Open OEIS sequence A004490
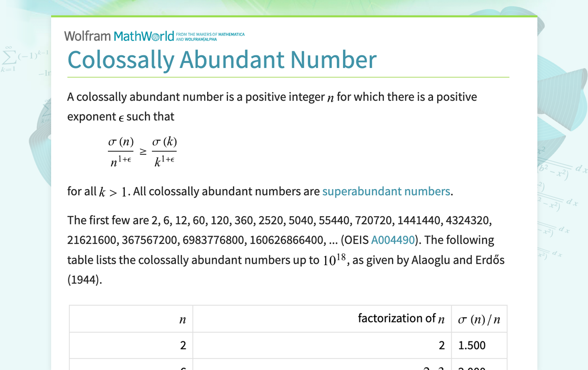 (394, 240)
